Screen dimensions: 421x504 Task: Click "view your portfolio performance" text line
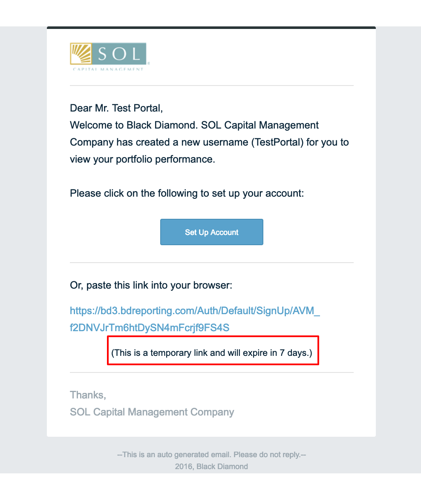(x=142, y=159)
